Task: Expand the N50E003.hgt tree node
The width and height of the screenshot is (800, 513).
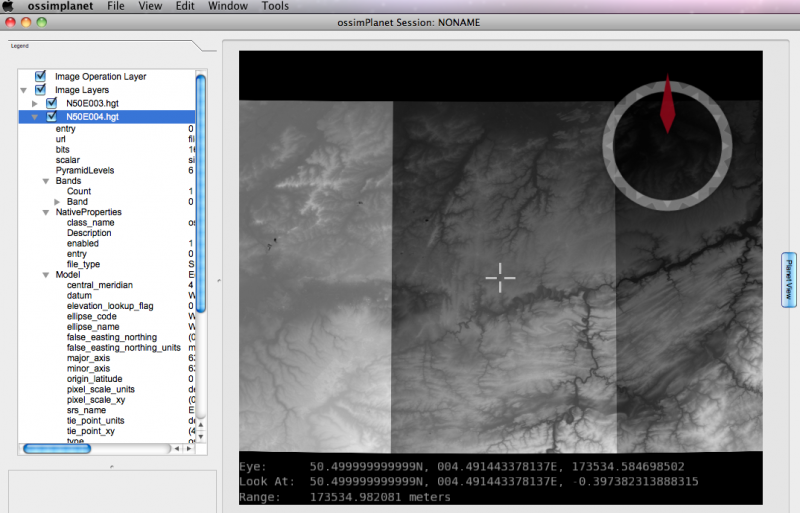Action: pos(36,103)
